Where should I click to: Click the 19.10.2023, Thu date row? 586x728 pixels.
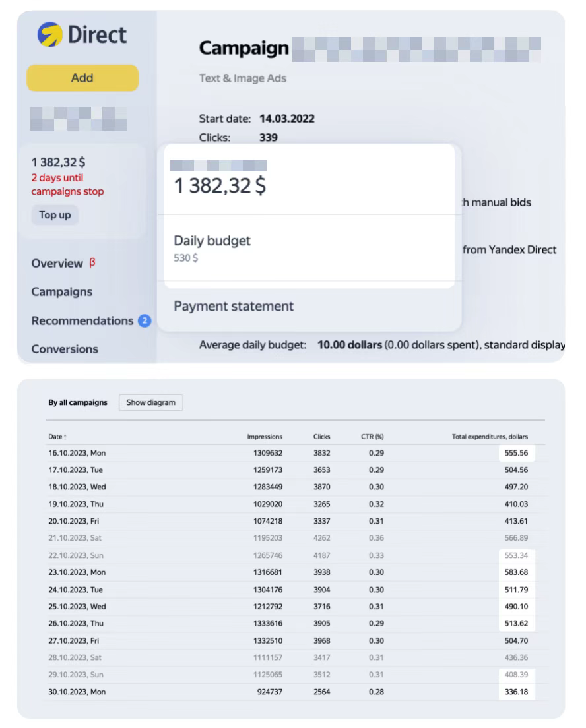pyautogui.click(x=295, y=504)
